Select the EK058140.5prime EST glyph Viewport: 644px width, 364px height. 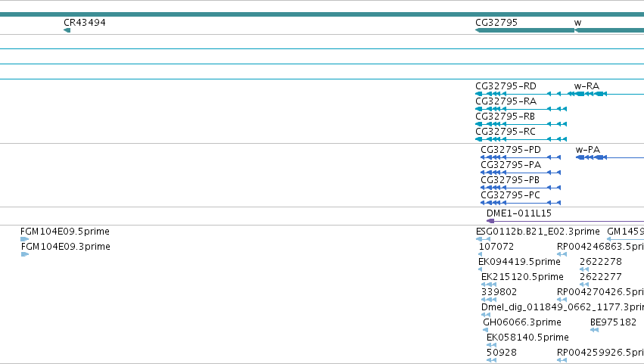coord(491,346)
